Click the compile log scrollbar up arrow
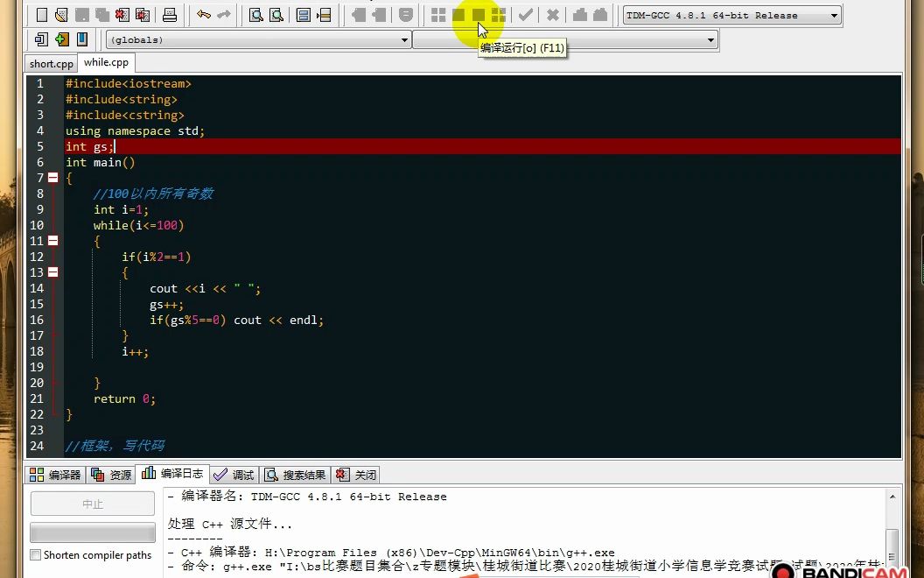 click(x=892, y=497)
